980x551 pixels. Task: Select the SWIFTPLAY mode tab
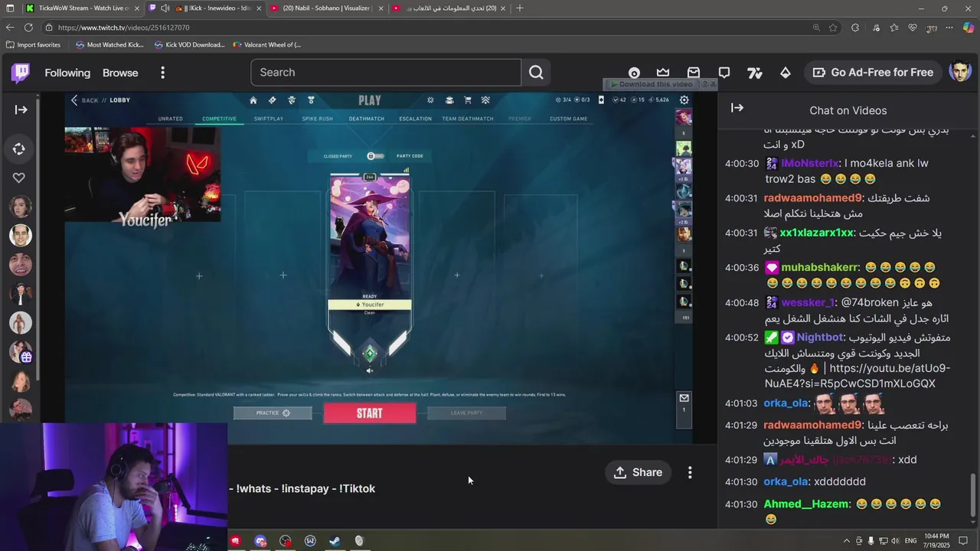269,119
